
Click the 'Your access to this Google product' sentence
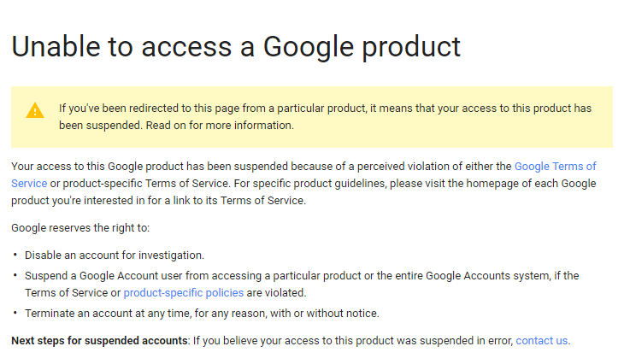click(256, 167)
